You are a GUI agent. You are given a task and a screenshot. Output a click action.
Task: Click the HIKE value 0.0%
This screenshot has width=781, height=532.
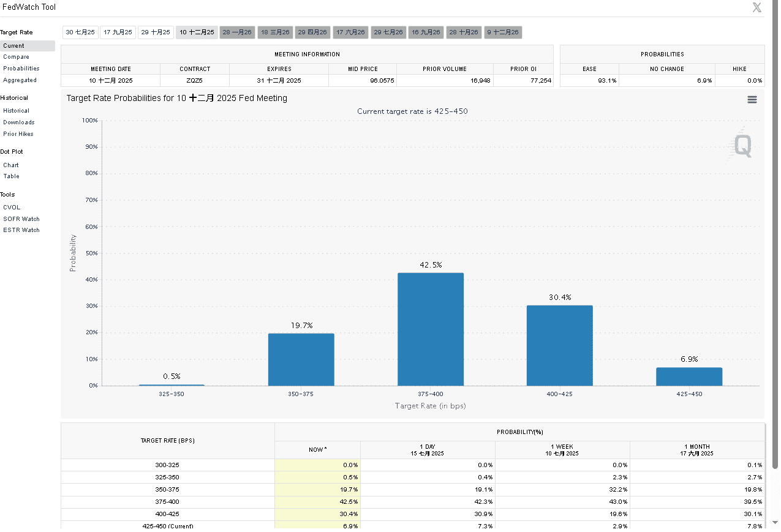[x=755, y=81]
